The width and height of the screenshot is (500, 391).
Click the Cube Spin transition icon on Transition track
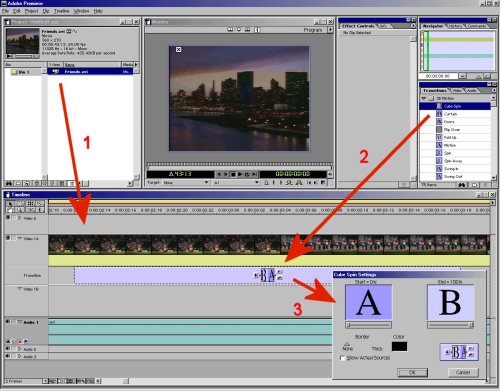[x=269, y=275]
